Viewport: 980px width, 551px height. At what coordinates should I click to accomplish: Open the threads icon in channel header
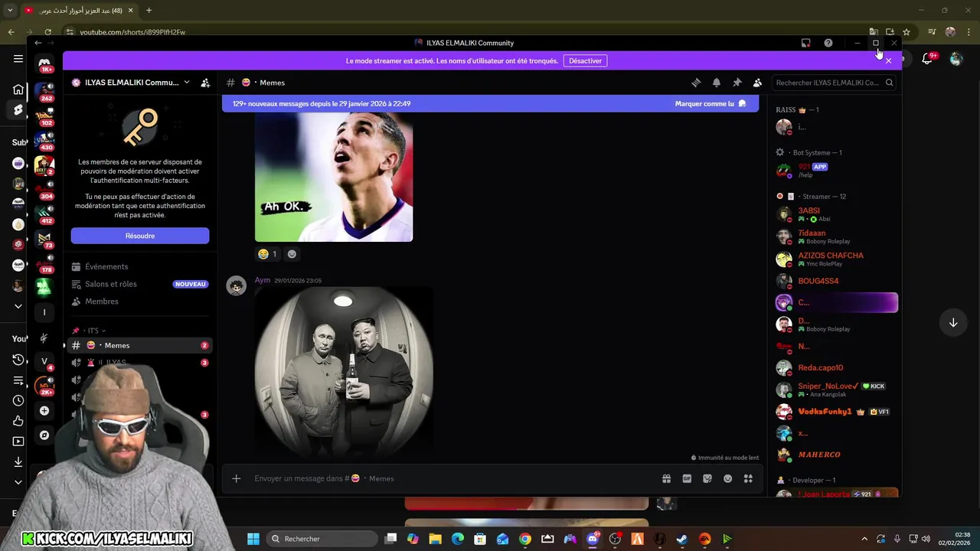tap(696, 83)
